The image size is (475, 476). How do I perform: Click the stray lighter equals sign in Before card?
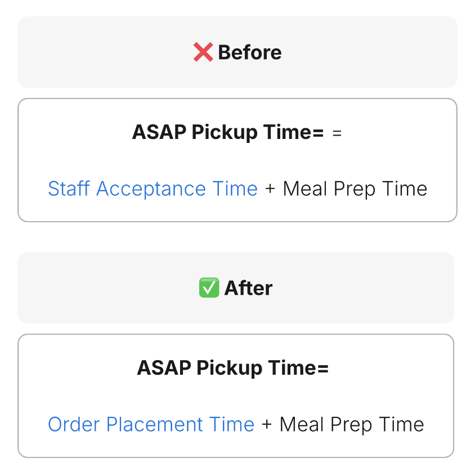click(337, 133)
